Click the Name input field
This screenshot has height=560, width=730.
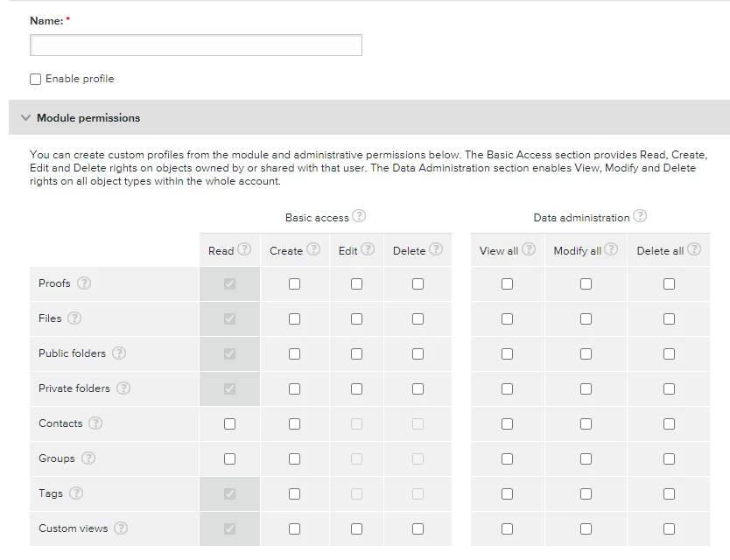[x=196, y=45]
